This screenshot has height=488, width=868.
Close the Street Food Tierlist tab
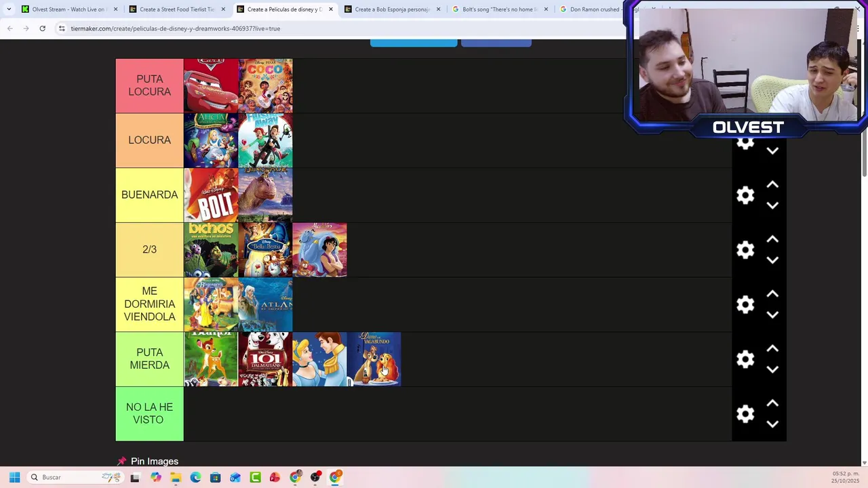[224, 9]
